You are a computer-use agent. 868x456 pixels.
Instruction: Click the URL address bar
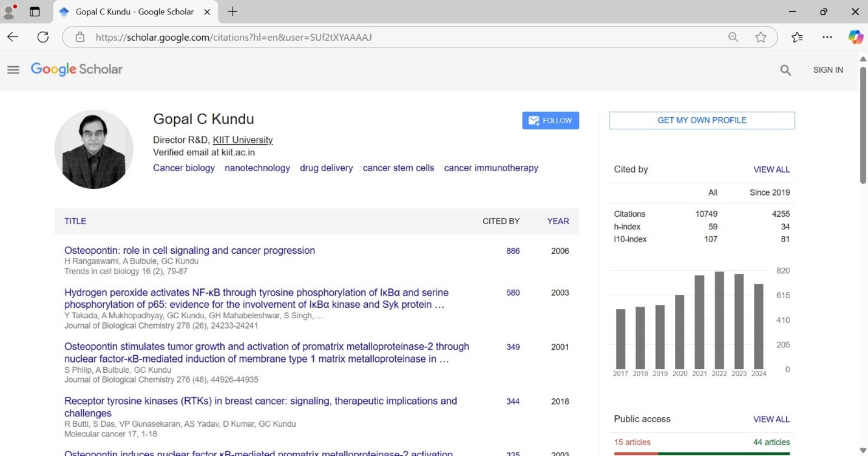click(x=401, y=37)
